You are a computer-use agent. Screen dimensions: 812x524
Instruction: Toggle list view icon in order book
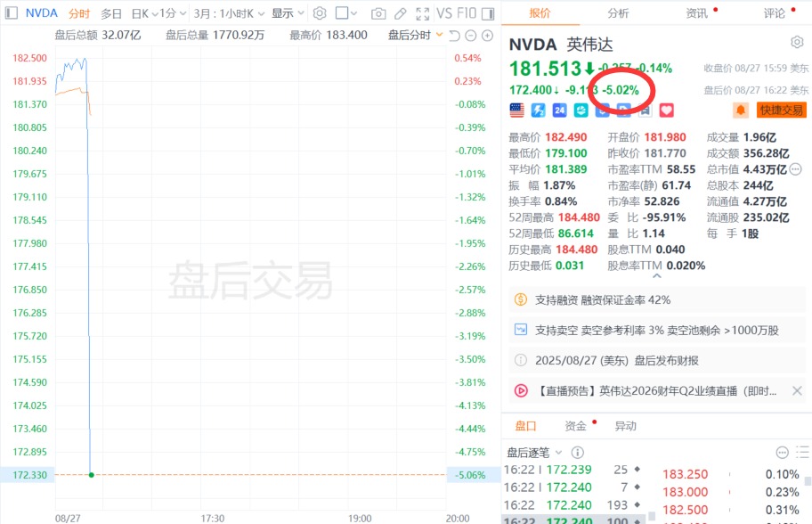click(x=802, y=453)
